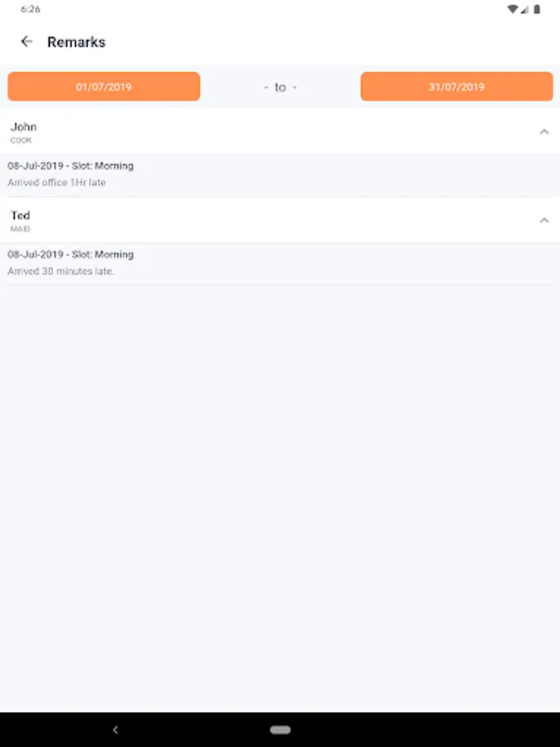
Task: Open the end date picker 31/07/2019
Action: 456,86
